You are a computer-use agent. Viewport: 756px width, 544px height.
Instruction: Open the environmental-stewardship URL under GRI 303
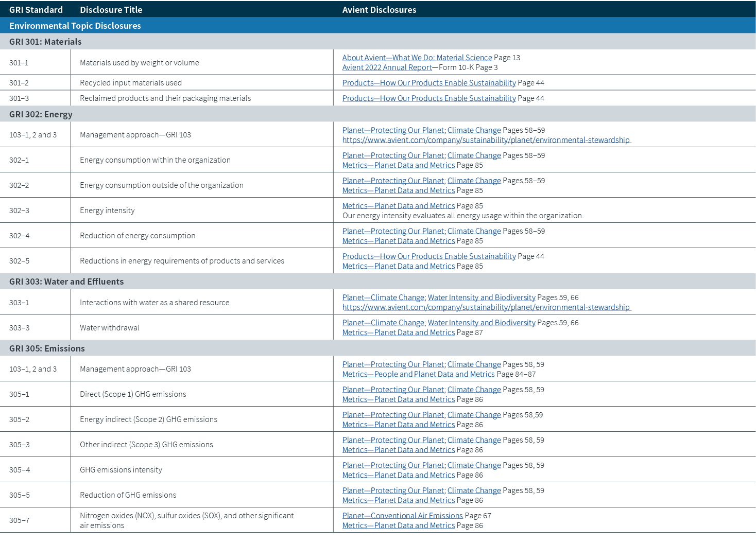click(486, 307)
